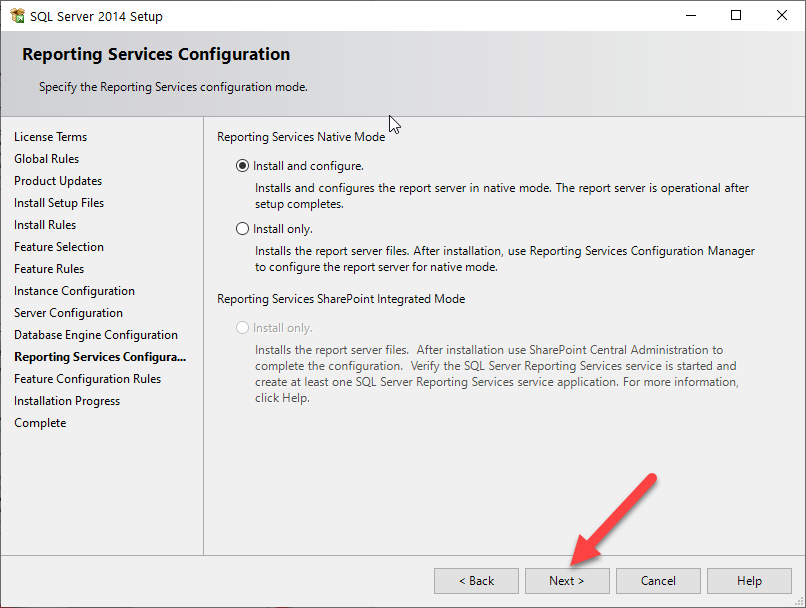Viewport: 806px width, 608px height.
Task: Select Database Engine Configuration in step list
Action: pos(96,335)
